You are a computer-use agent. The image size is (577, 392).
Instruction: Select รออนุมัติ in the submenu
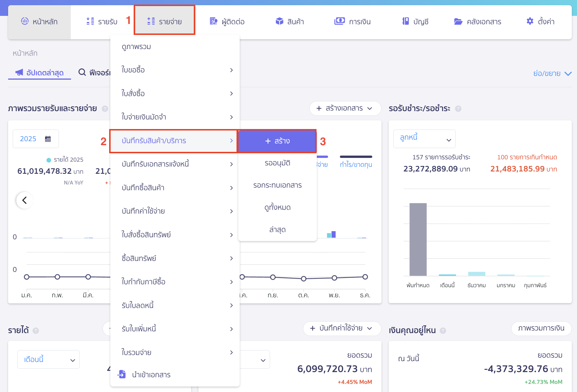pyautogui.click(x=277, y=163)
